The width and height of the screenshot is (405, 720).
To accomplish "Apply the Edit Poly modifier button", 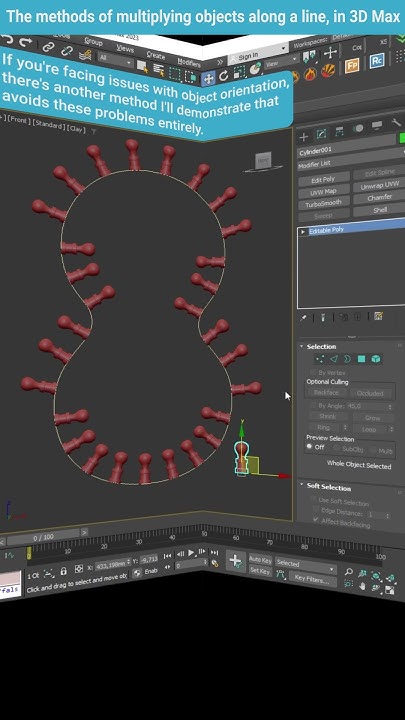I will pyautogui.click(x=324, y=180).
